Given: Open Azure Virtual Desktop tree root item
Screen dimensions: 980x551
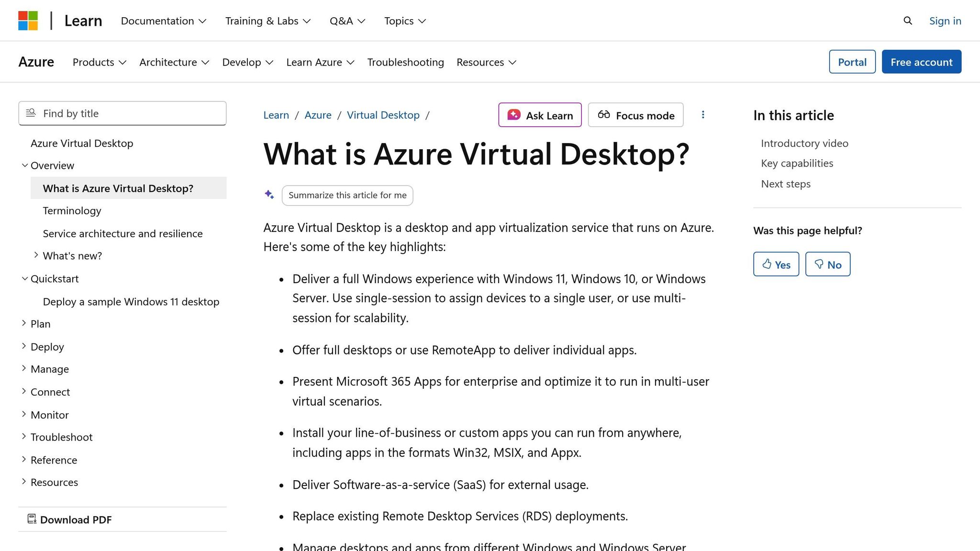Looking at the screenshot, I should (x=82, y=143).
